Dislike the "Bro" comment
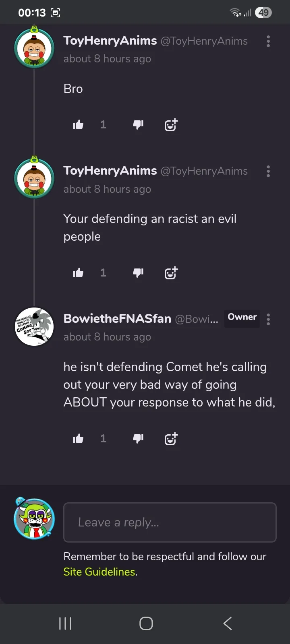Screen dimensions: 290x644 pyautogui.click(x=138, y=125)
